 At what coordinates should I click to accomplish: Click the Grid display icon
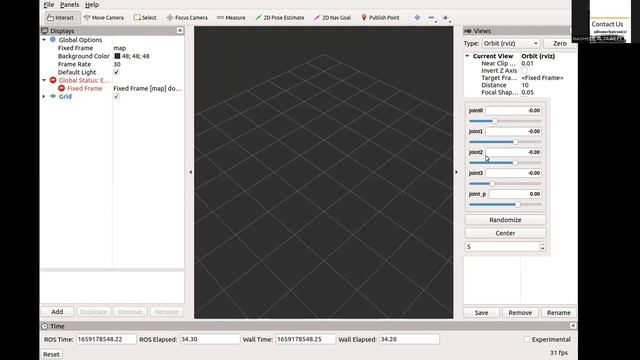[x=53, y=96]
